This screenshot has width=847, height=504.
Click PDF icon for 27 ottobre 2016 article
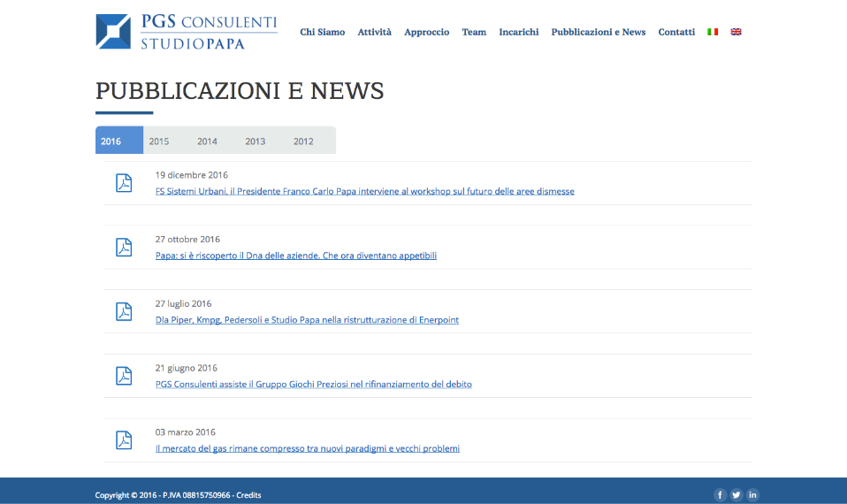(124, 248)
